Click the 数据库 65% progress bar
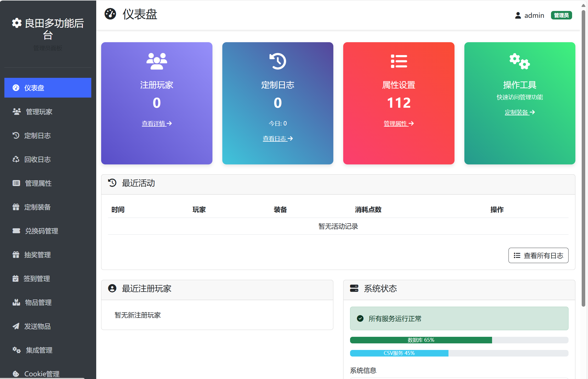 (x=421, y=340)
